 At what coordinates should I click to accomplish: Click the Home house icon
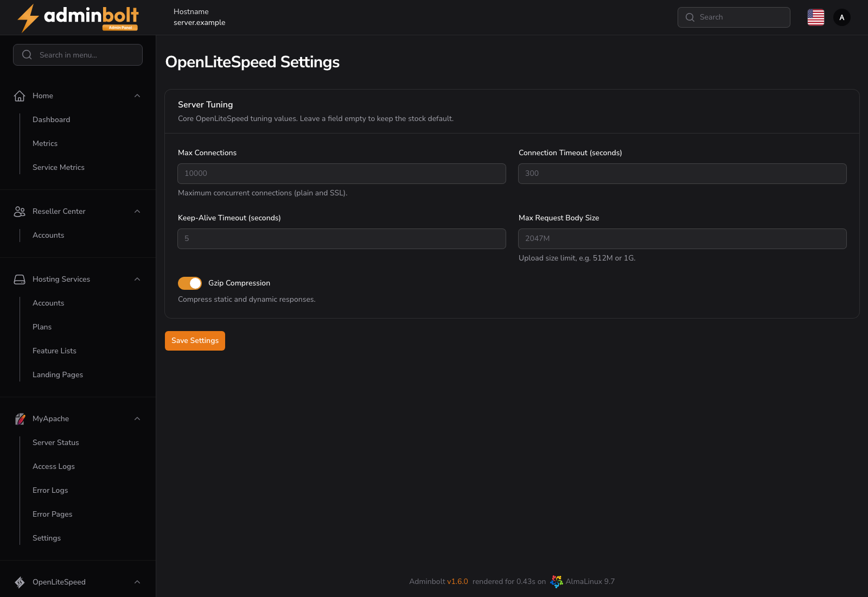(x=20, y=96)
